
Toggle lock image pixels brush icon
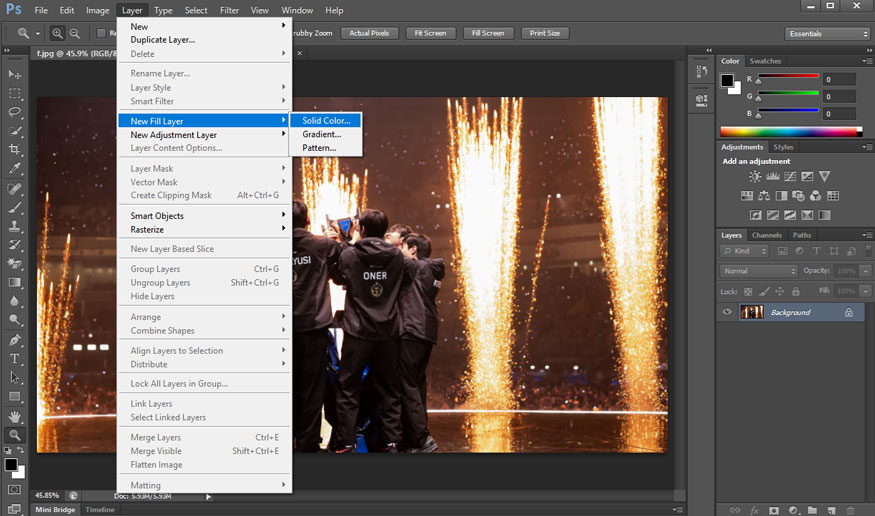tap(764, 291)
